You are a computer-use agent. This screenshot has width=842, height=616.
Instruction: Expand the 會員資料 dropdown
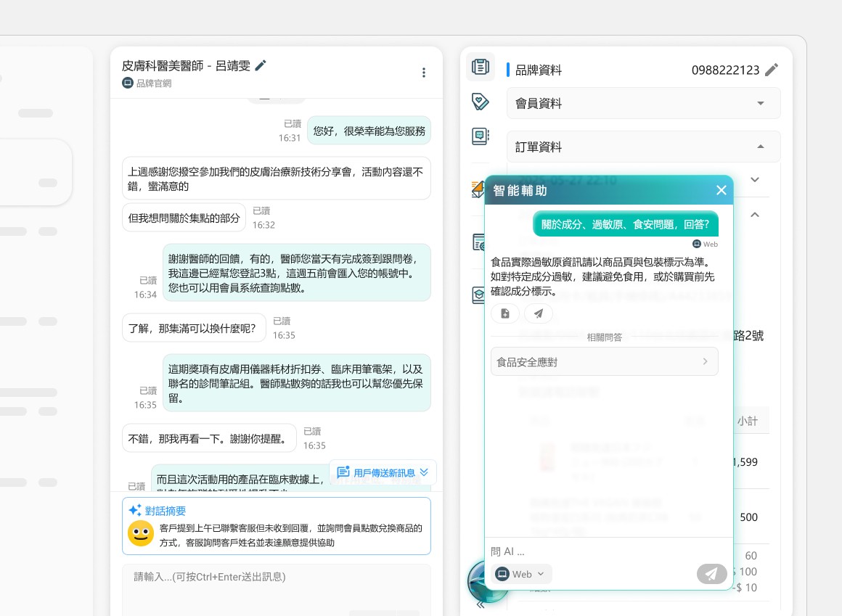643,103
